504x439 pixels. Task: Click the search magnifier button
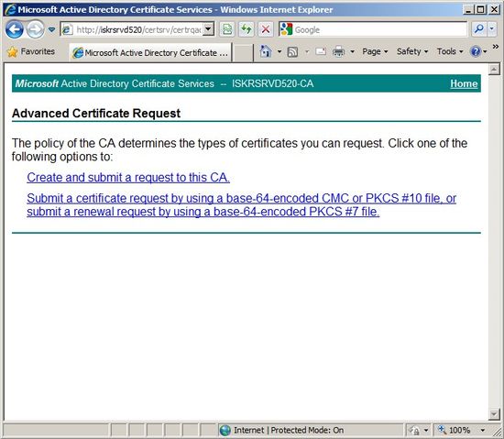(x=478, y=29)
